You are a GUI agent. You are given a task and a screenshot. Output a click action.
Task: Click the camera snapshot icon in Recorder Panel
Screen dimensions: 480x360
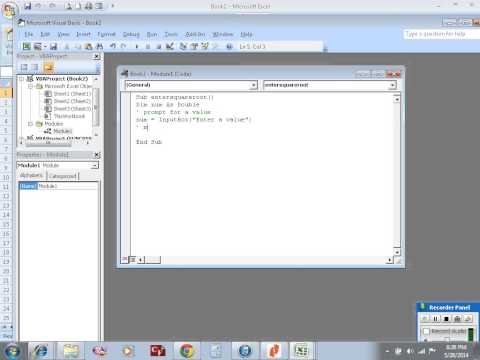tap(457, 319)
